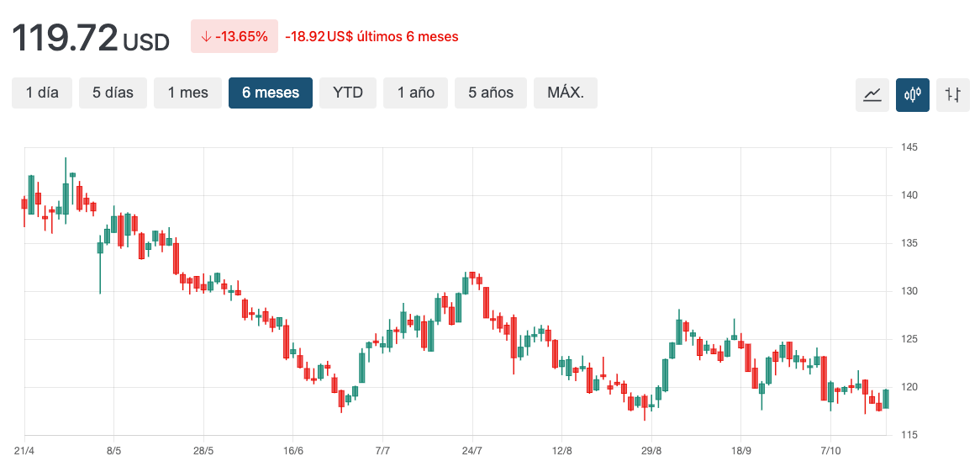Switch to OHLC bar chart icon
980x472 pixels.
coord(952,94)
